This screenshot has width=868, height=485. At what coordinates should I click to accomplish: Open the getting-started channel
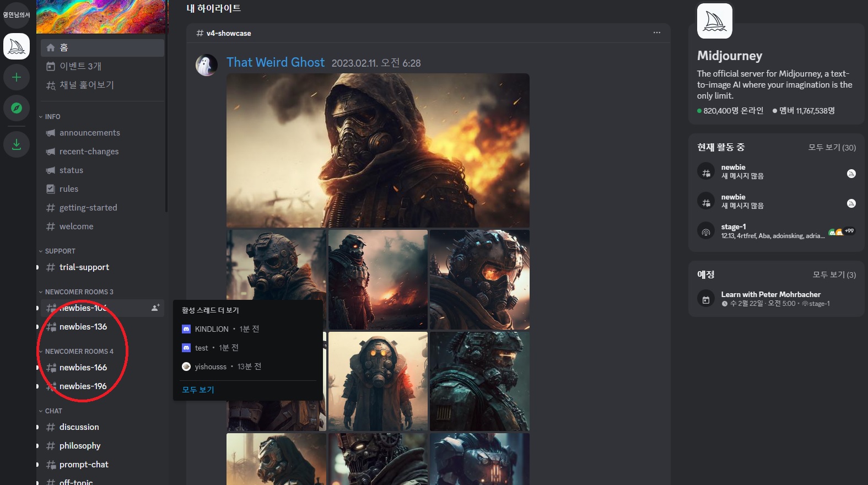[103, 208]
